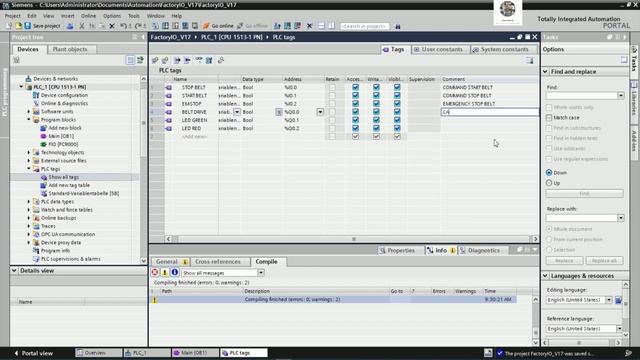Viewport: 640px width, 360px height.
Task: Click the Main (OB1) taskbar button
Action: point(195,353)
